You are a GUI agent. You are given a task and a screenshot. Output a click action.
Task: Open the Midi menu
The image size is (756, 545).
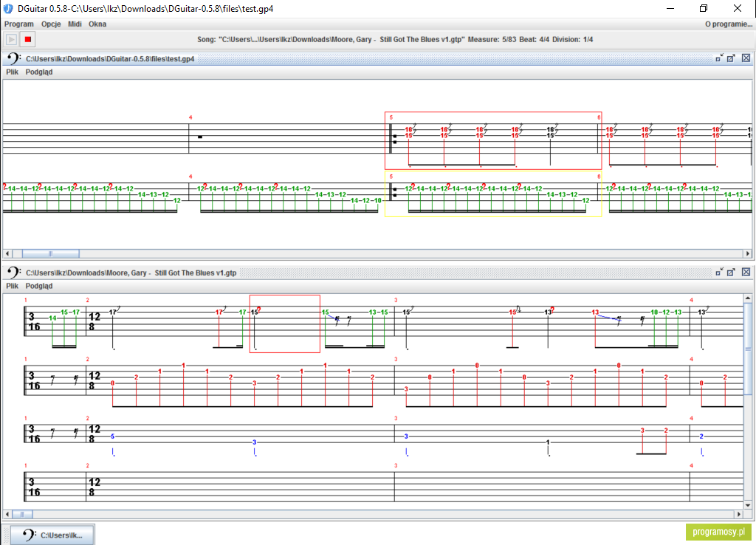[75, 24]
